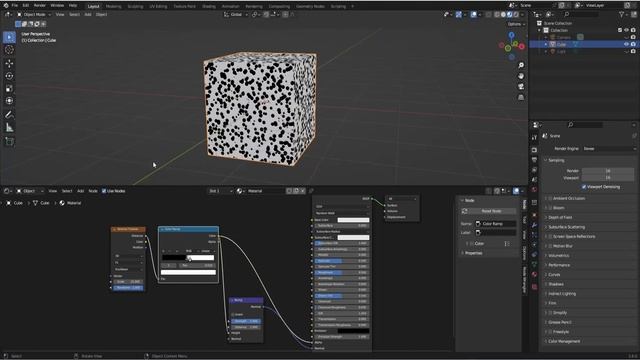Select the Cursor tool in viewport toolbar
This screenshot has width=640, height=360.
(x=9, y=50)
